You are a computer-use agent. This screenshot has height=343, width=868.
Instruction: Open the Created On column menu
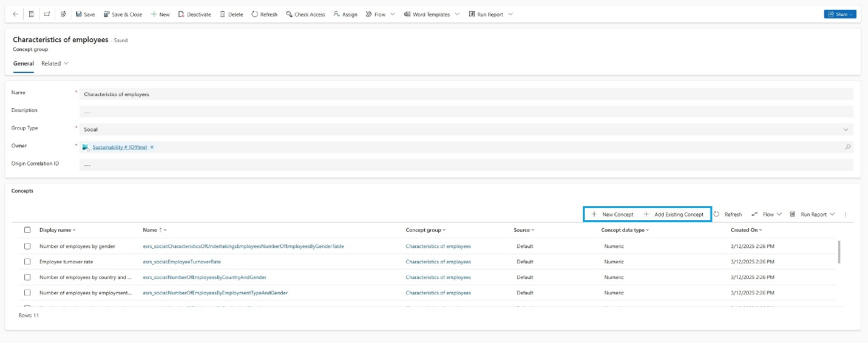click(747, 230)
